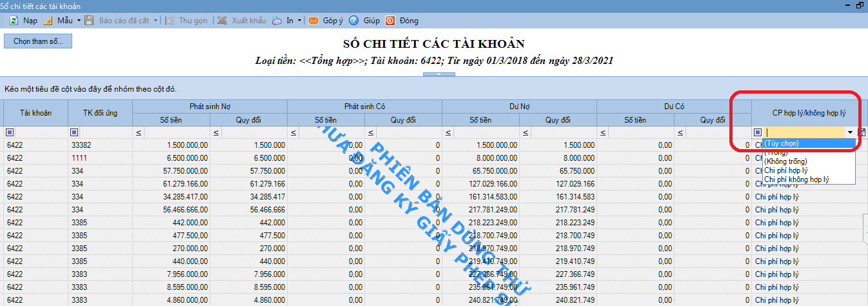The height and width of the screenshot is (306, 868).
Task: Expand the In print dropdown arrow
Action: [x=299, y=21]
